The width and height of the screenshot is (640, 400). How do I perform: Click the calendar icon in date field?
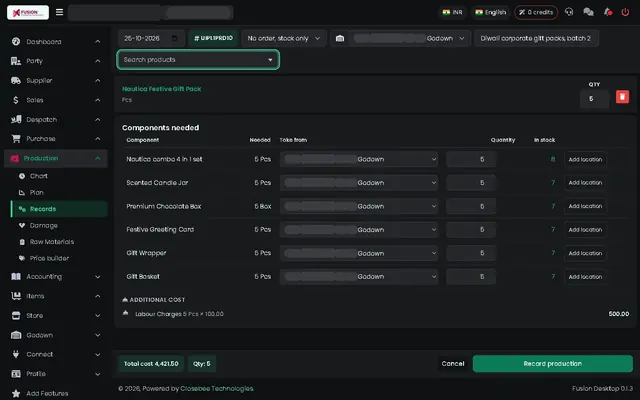tap(174, 38)
